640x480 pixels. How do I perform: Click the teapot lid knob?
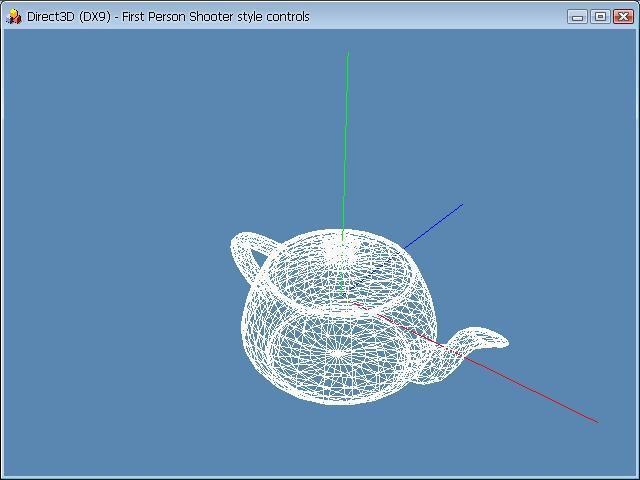point(341,250)
